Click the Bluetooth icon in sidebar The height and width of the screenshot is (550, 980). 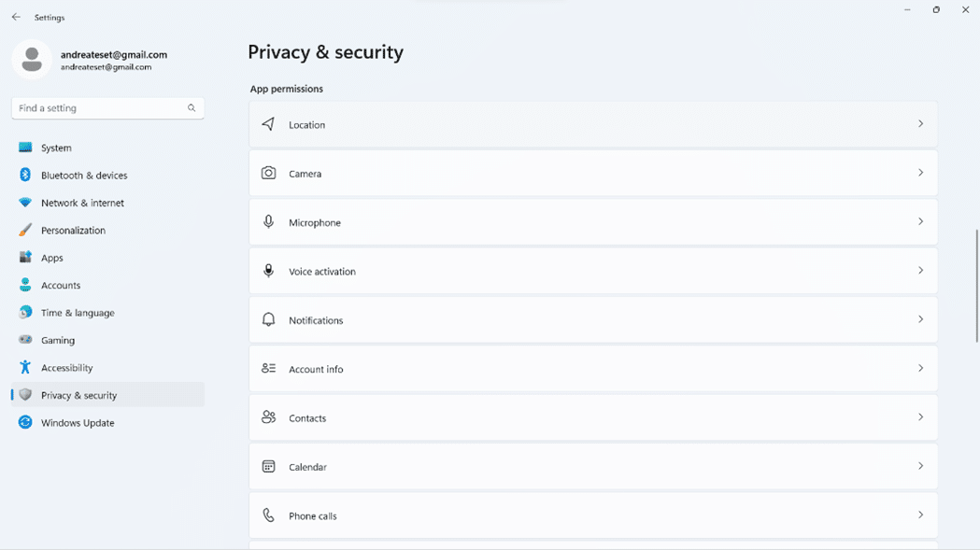[x=25, y=175]
